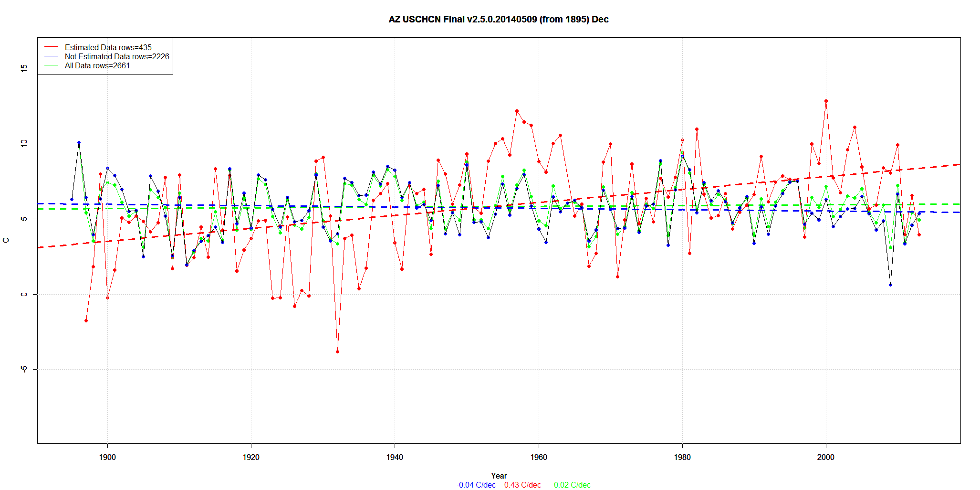This screenshot has width=980, height=490.
Task: Click the blue '-0.04 C/dec' trend label
Action: (476, 485)
